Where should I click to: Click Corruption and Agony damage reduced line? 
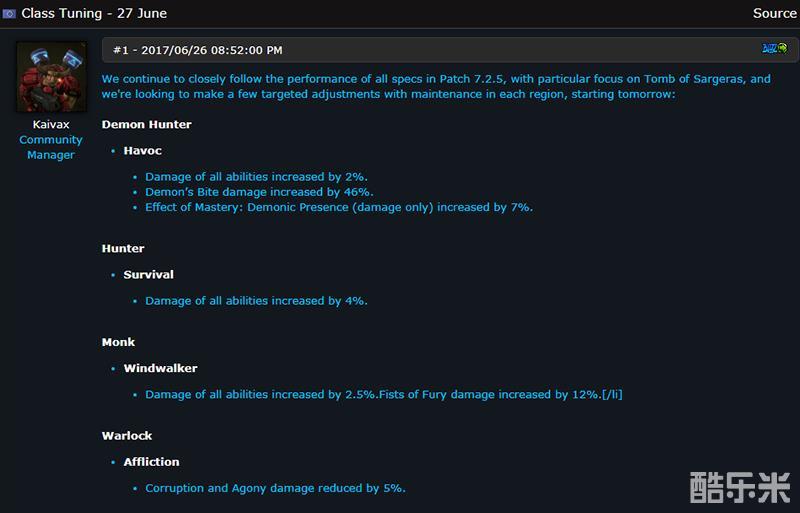pos(276,488)
